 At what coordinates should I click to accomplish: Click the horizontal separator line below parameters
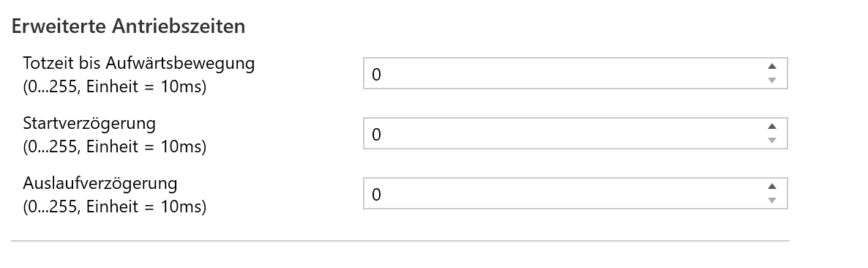pyautogui.click(x=400, y=241)
